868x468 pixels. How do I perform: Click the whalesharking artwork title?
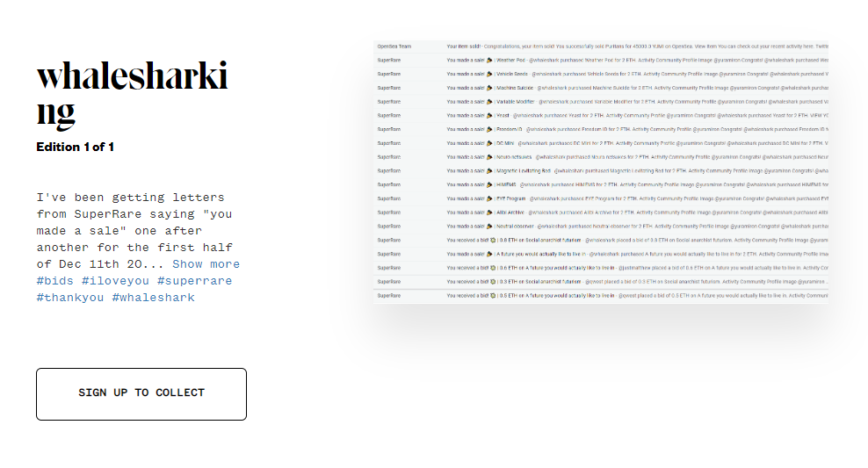click(132, 94)
